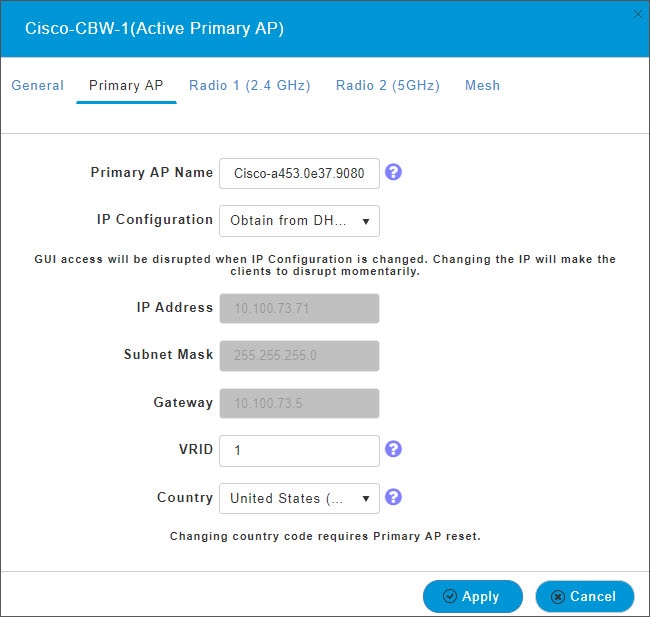The image size is (650, 617).
Task: Click the disabled IP Address field
Action: tap(299, 308)
